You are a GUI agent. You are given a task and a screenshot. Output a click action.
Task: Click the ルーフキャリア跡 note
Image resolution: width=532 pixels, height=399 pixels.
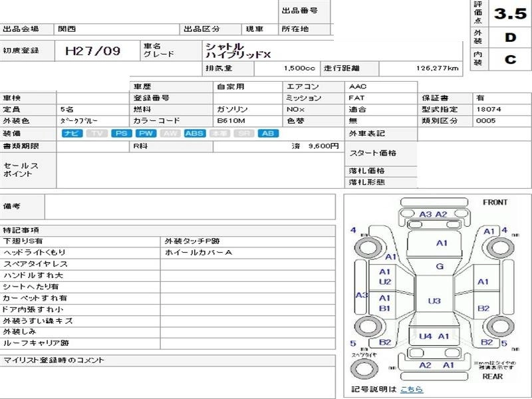36,343
